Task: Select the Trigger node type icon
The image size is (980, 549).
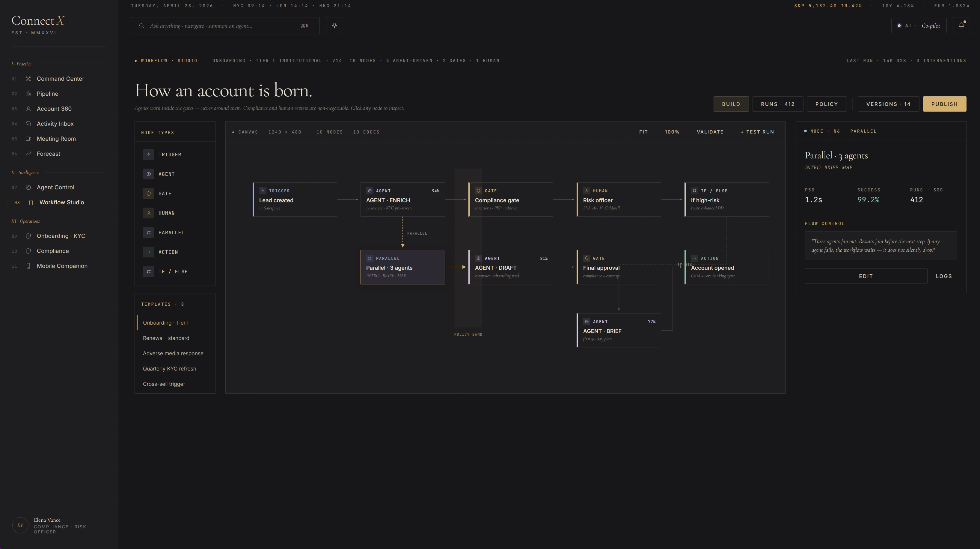Action: (x=149, y=154)
